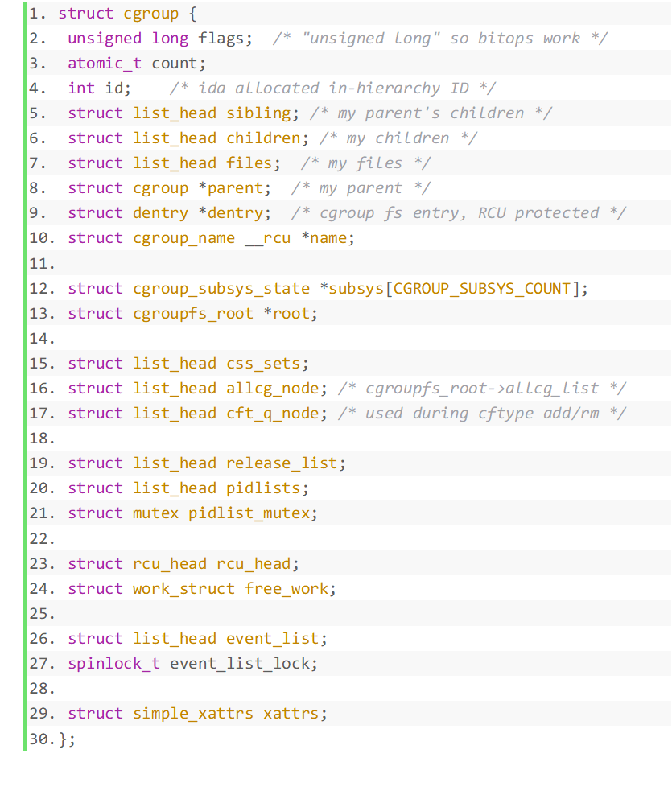The width and height of the screenshot is (672, 799).
Task: Click line number '18.'
Action: 42,439
